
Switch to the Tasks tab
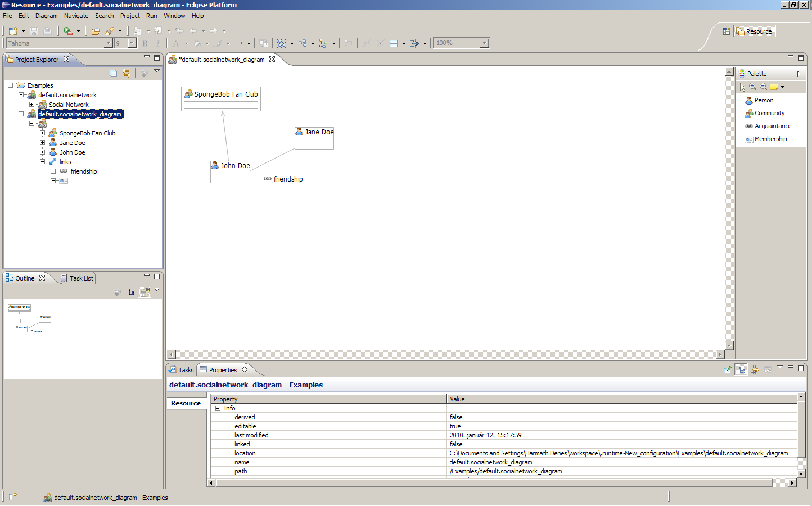181,370
